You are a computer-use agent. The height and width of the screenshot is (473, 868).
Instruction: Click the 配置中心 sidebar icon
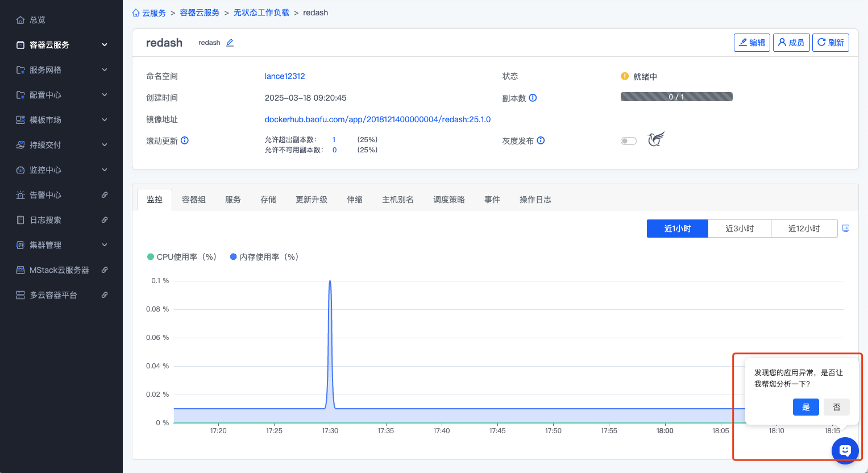click(20, 95)
